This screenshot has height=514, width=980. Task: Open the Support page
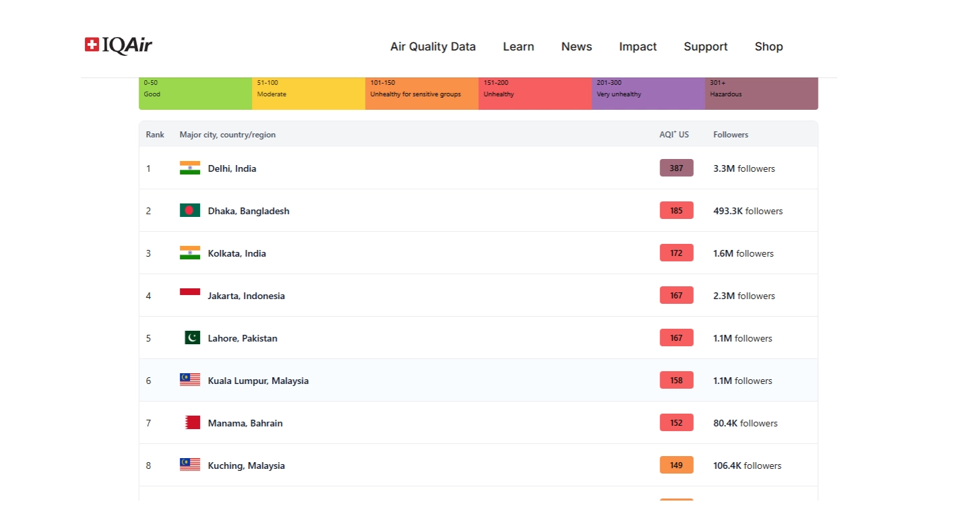pyautogui.click(x=706, y=46)
